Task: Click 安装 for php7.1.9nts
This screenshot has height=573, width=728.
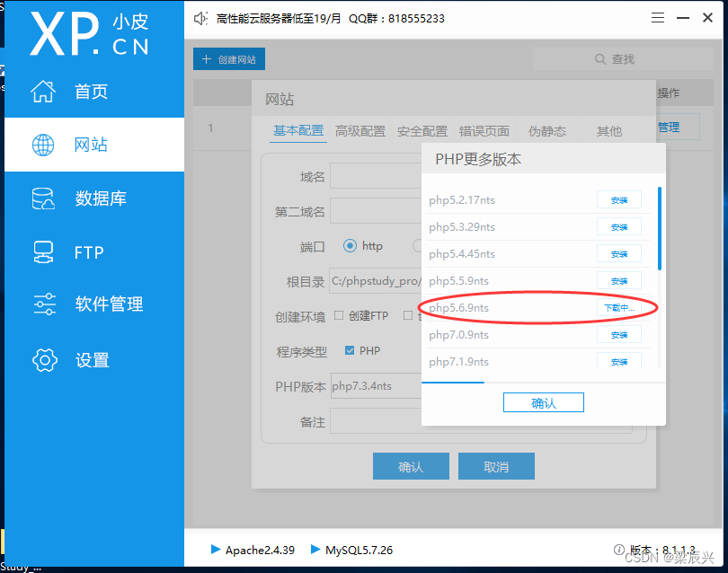Action: point(619,361)
